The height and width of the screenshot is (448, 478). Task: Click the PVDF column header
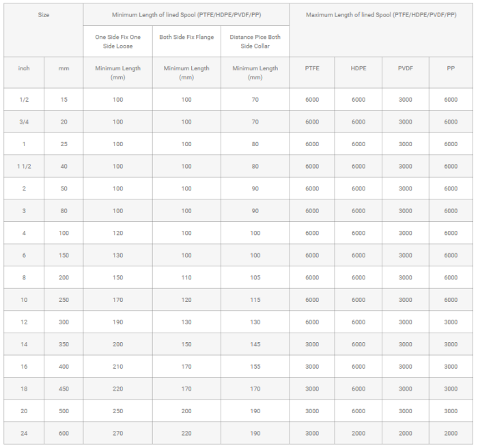pyautogui.click(x=406, y=68)
